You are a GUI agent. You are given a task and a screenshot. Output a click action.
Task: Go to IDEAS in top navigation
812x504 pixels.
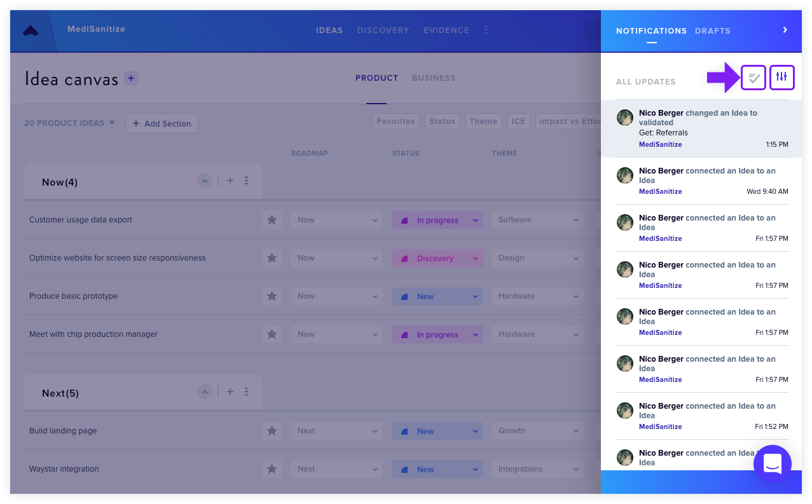click(x=329, y=31)
